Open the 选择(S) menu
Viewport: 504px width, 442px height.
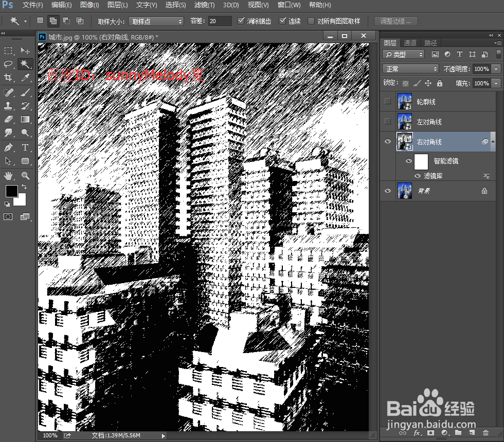(175, 5)
